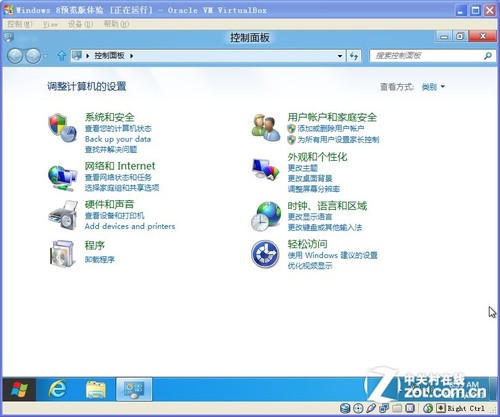This screenshot has height=417, width=500.
Task: Open the Clock, Language, Region globe icon
Action: click(x=266, y=216)
